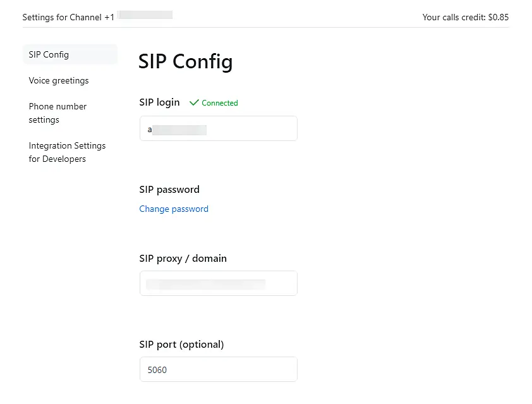The image size is (532, 404).
Task: Click the green Connected checkmark icon
Action: (194, 102)
